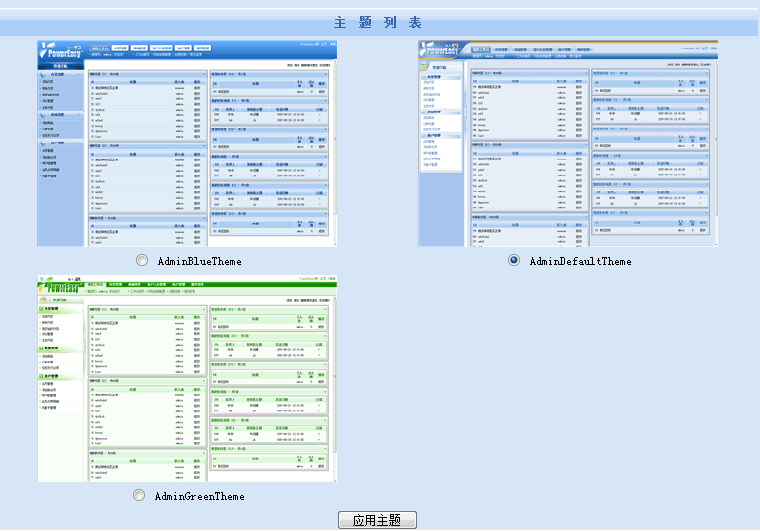
Task: Click the 主题列表 header title
Action: tap(378, 22)
